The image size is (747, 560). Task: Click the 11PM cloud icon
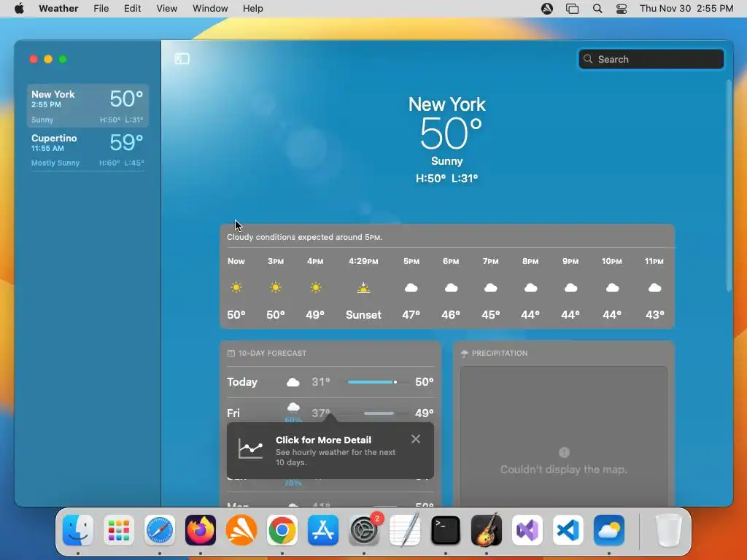click(654, 287)
